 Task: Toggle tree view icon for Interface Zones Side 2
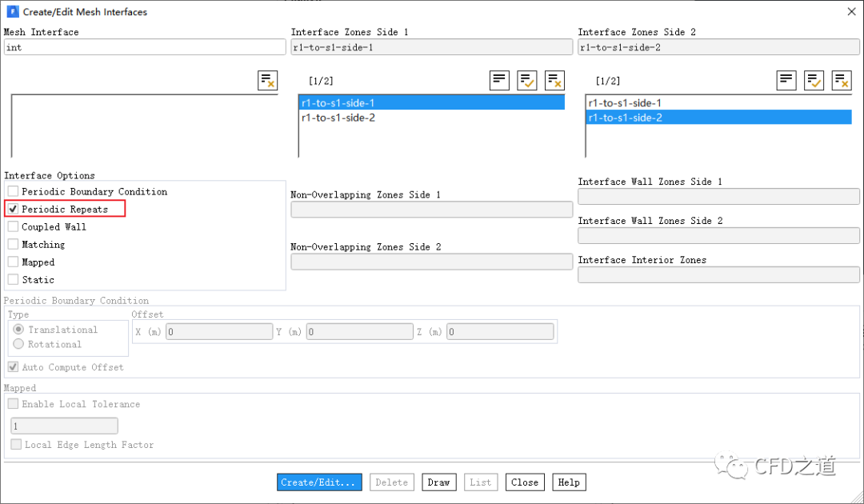786,80
